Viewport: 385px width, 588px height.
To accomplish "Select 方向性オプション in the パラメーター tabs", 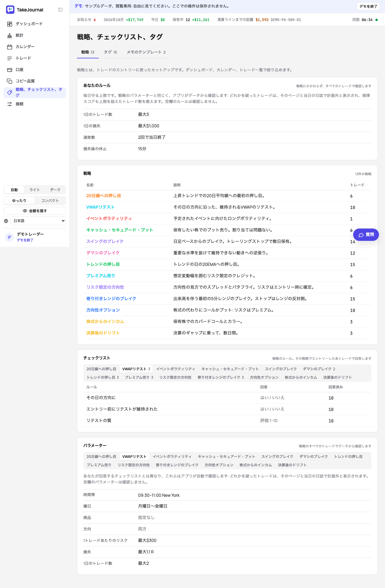I will pyautogui.click(x=219, y=465).
